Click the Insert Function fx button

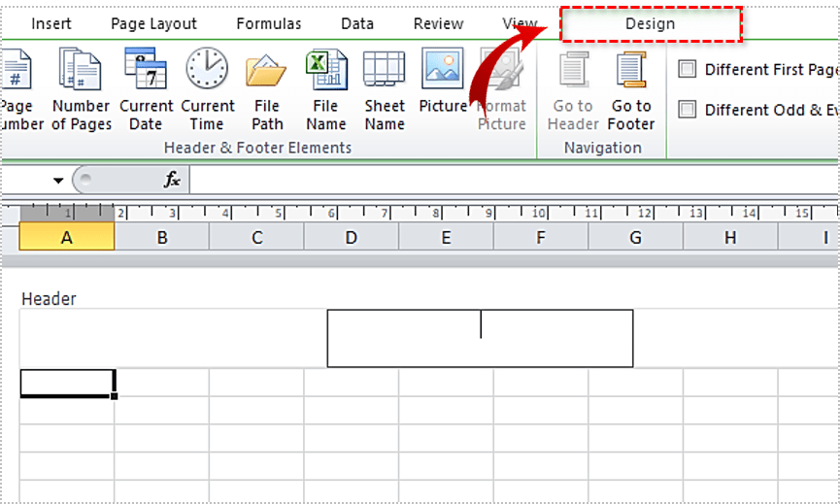pos(172,180)
